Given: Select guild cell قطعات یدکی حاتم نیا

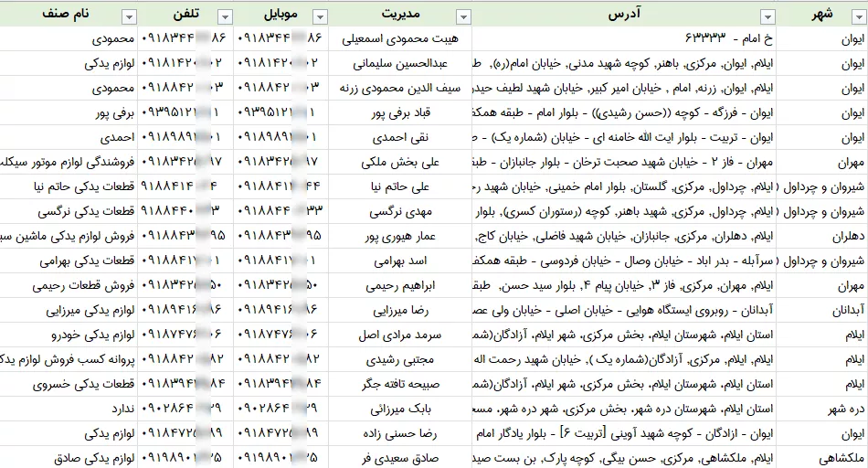Looking at the screenshot, I should (x=69, y=186).
